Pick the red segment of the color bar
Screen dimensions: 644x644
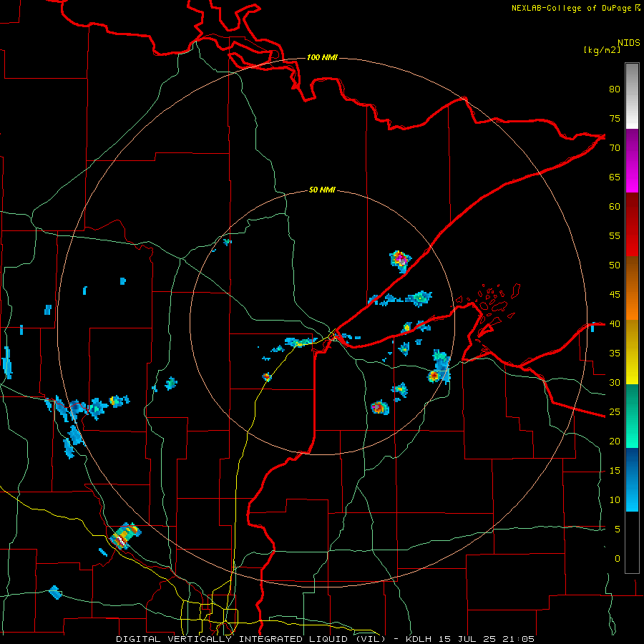[632, 225]
